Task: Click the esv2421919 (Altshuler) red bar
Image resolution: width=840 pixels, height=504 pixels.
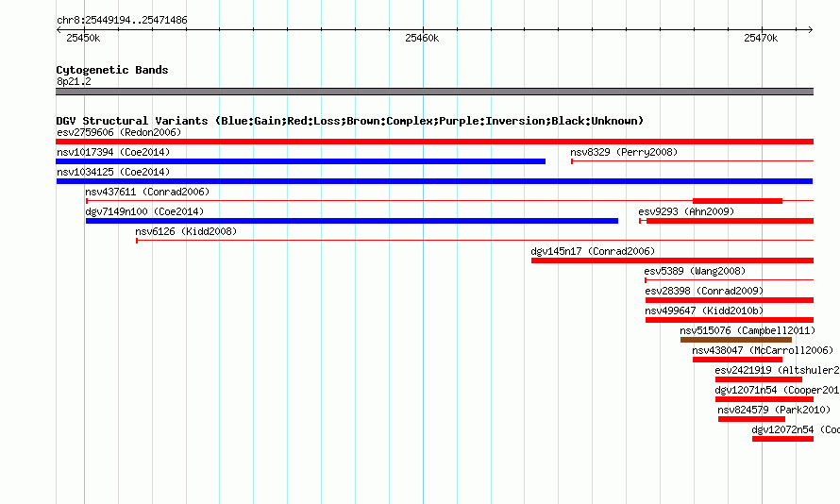Action: coord(759,379)
